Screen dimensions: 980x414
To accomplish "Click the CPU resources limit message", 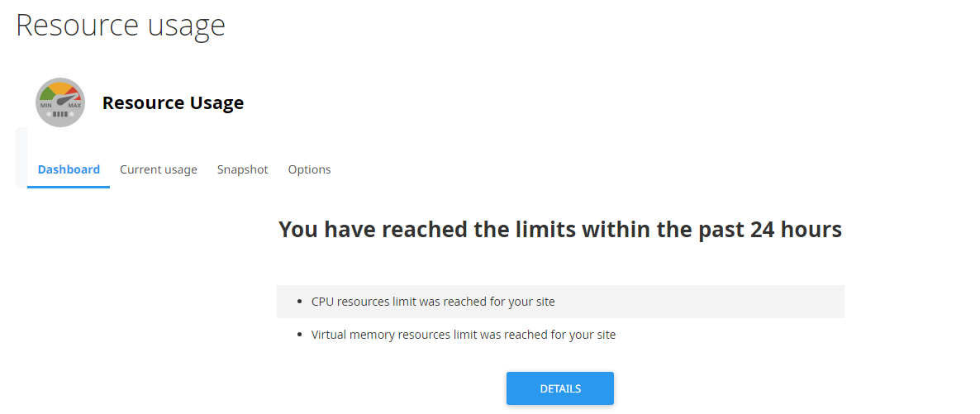I will [x=433, y=302].
